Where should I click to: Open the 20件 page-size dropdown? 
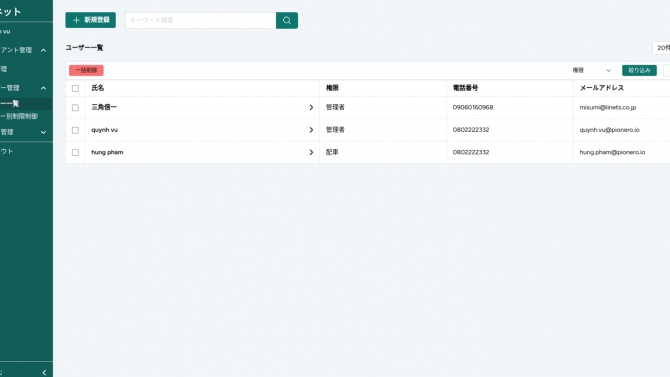[x=661, y=48]
